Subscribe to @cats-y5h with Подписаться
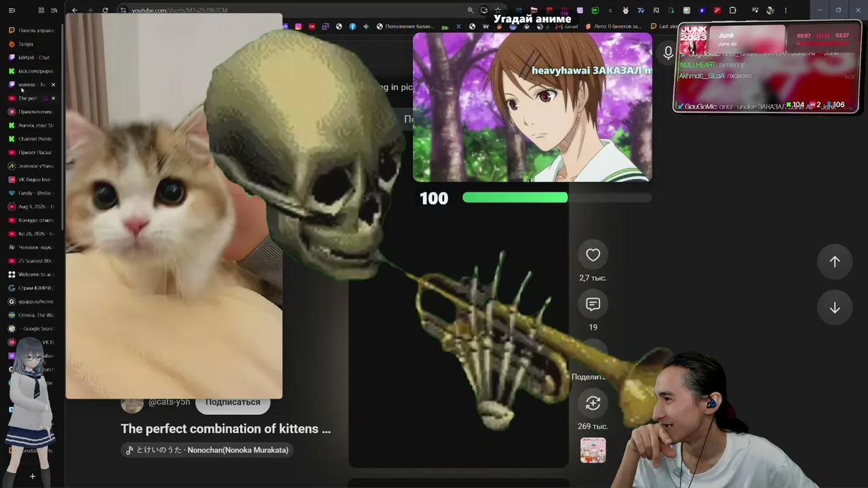The height and width of the screenshot is (488, 868). [233, 403]
